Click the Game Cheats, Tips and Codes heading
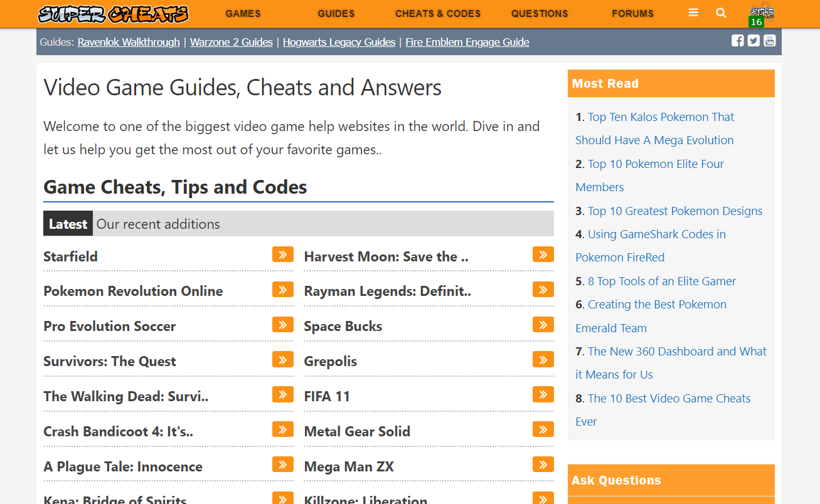The width and height of the screenshot is (820, 504). point(175,187)
